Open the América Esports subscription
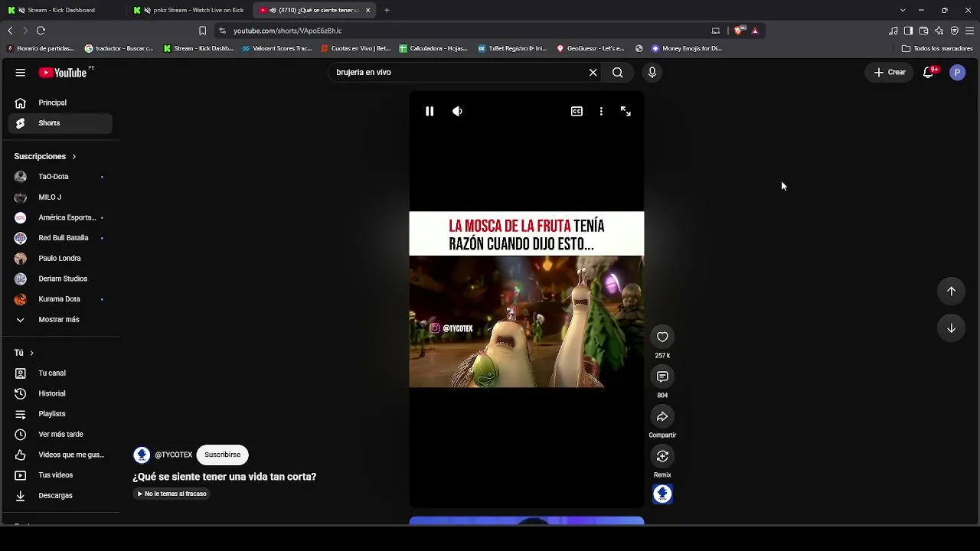The image size is (980, 551). [60, 217]
